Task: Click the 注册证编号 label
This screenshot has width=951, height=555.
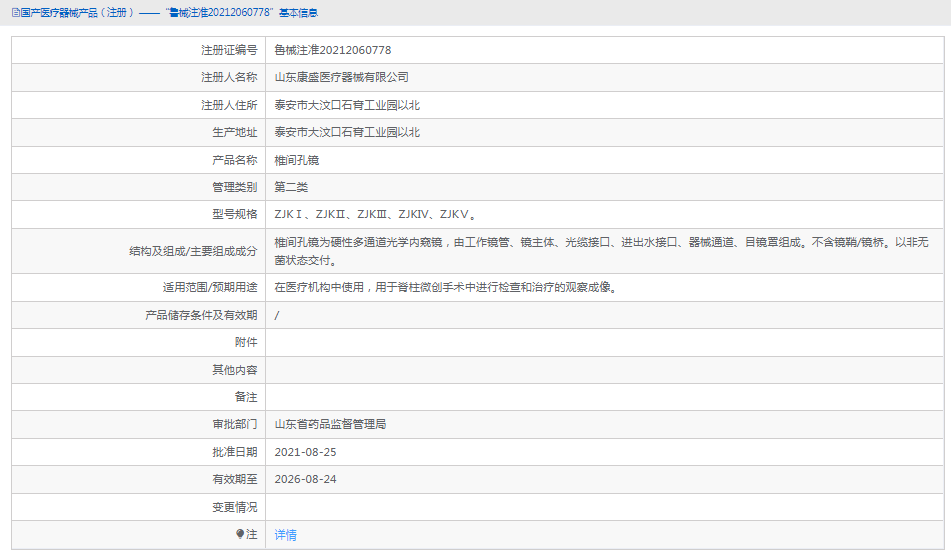Action: 229,50
